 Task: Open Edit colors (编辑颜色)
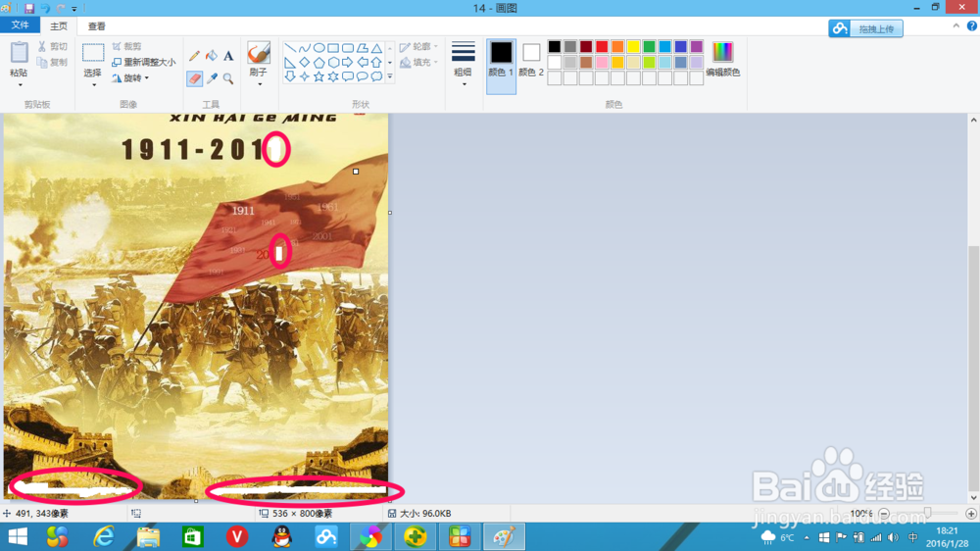(x=722, y=60)
